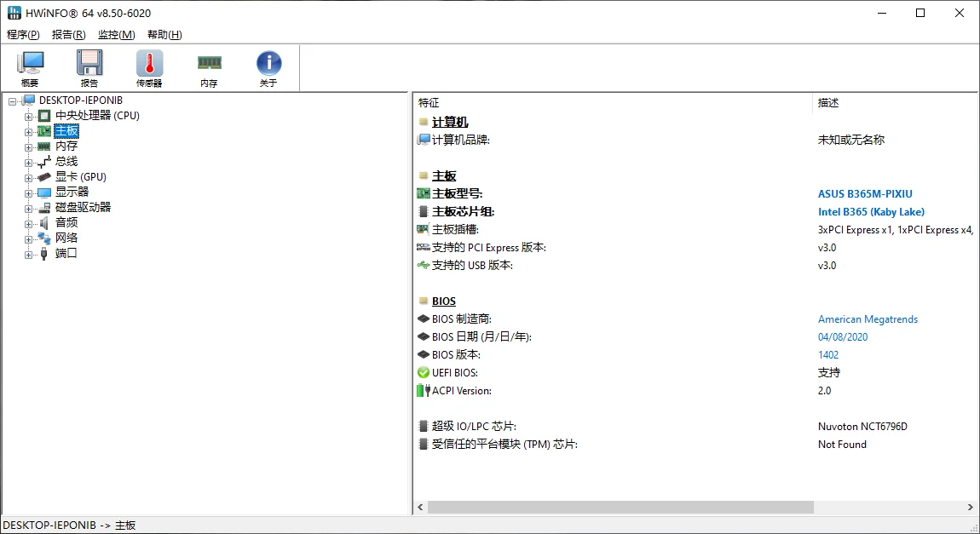Click the 显卡 GPU card tree icon
This screenshot has width=980, height=534.
click(x=44, y=177)
